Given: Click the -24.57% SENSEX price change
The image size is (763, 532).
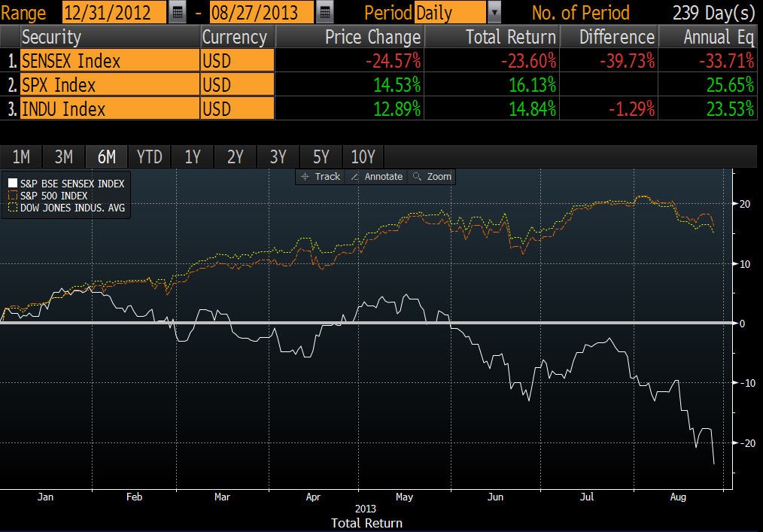Looking at the screenshot, I should pyautogui.click(x=394, y=61).
